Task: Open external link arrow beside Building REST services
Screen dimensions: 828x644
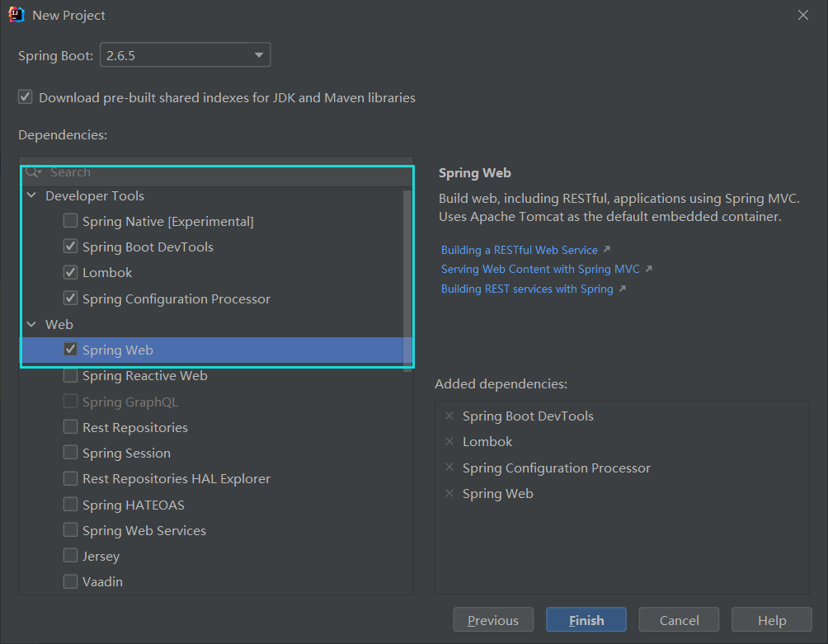Action: coord(623,289)
